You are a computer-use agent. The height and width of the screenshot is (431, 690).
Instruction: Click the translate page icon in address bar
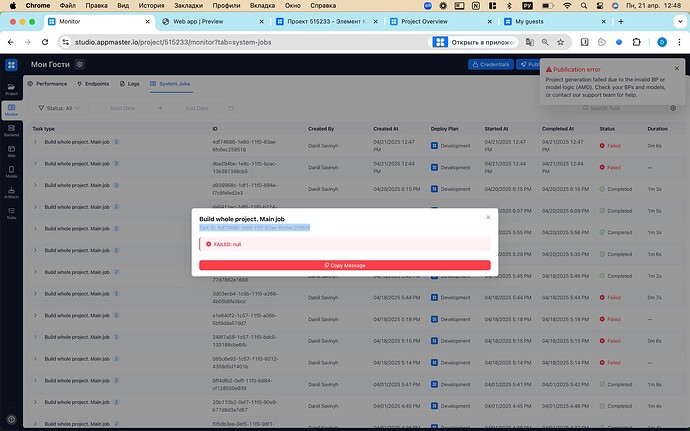530,42
